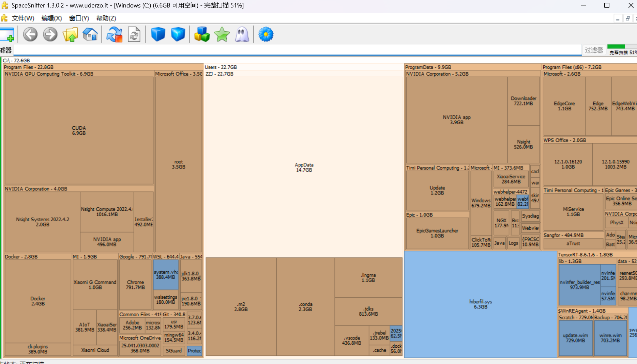Click the ProgramData - 9.9GB header
This screenshot has height=364, width=637.
tap(473, 67)
